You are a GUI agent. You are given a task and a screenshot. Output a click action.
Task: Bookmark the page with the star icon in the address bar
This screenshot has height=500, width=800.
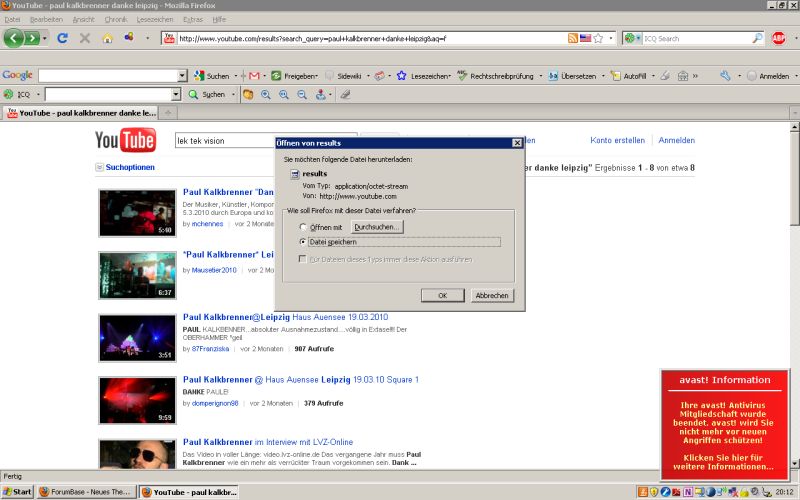[x=598, y=38]
